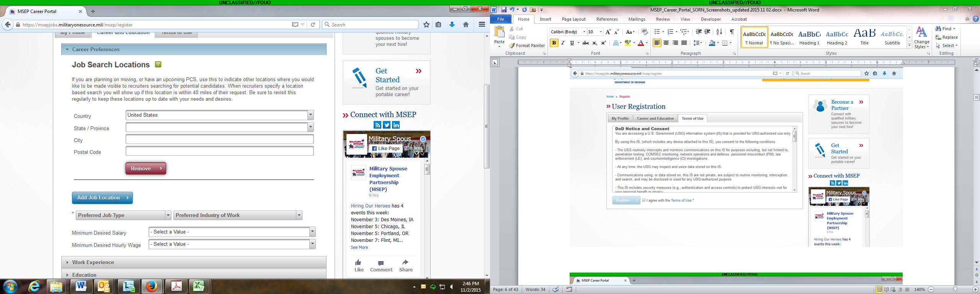Open the Minimum Desired Salary dropdown
This screenshot has height=294, width=980.
(x=312, y=232)
